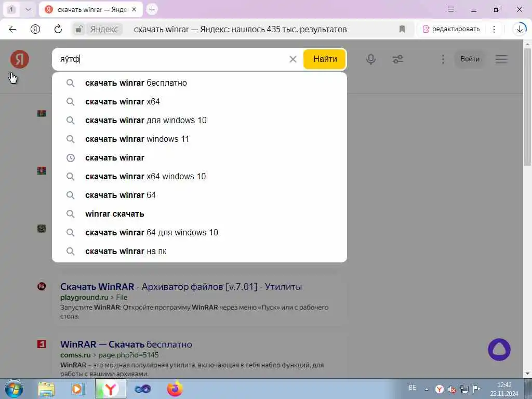Click the vertical page scrollbar thumb
532x399 pixels.
(527, 107)
